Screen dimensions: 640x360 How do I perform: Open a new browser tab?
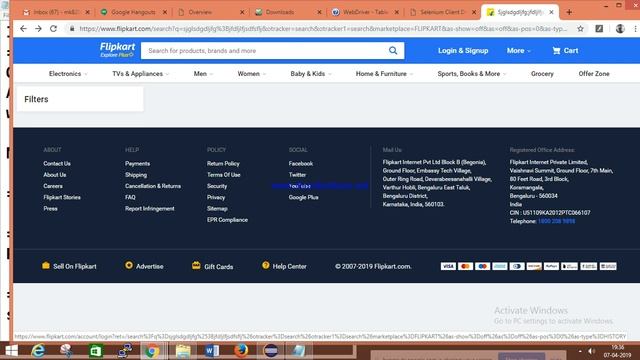pos(569,12)
